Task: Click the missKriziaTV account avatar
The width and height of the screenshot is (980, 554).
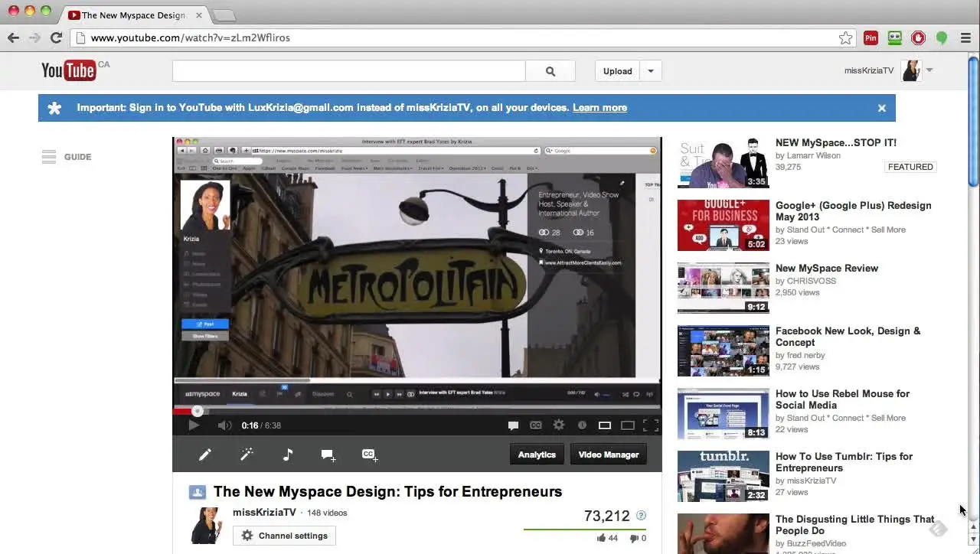Action: tap(911, 70)
